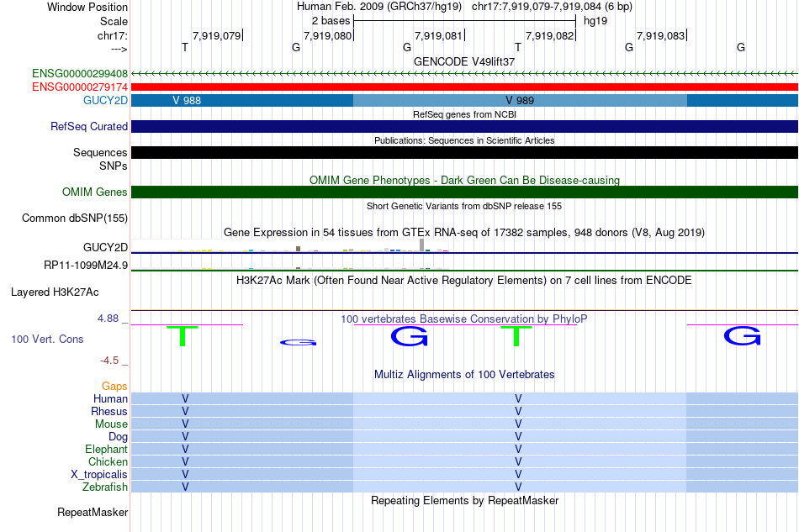Select the Rhesus alignment row label
799x532 pixels.
coord(108,411)
